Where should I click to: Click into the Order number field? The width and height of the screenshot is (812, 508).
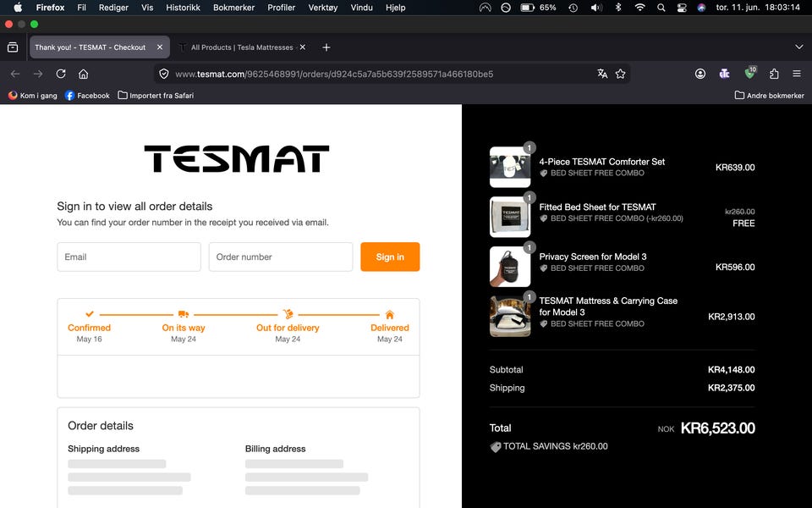point(281,257)
